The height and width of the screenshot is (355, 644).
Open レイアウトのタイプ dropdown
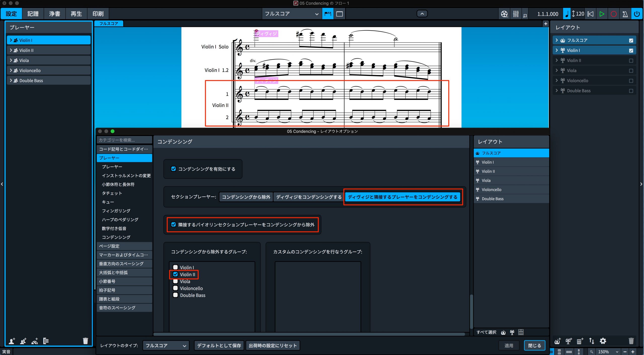click(x=166, y=345)
